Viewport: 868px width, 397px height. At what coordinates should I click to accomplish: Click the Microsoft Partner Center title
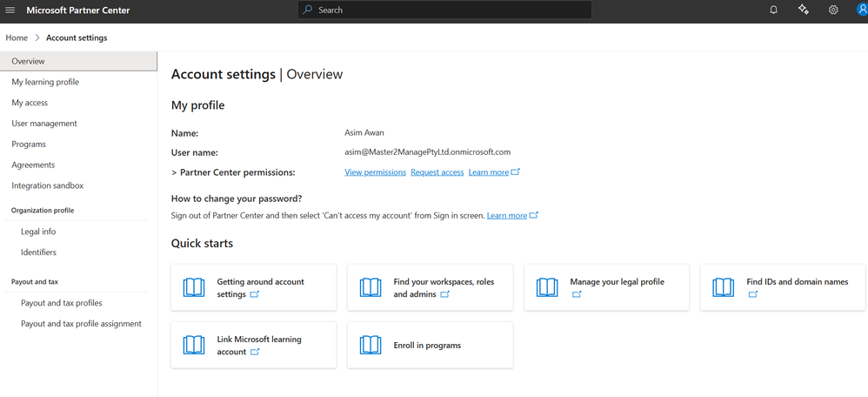point(78,10)
